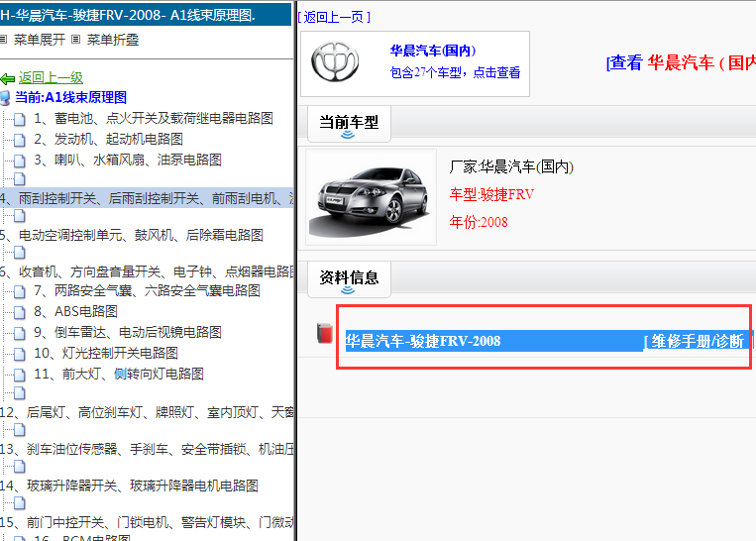Click the 菜单折叠 collapse menu option
The height and width of the screenshot is (541, 756).
pyautogui.click(x=113, y=40)
